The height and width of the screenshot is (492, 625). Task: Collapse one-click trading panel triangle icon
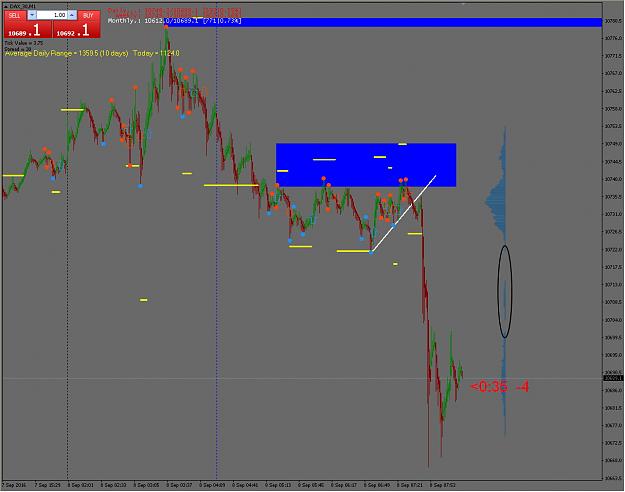[6, 6]
